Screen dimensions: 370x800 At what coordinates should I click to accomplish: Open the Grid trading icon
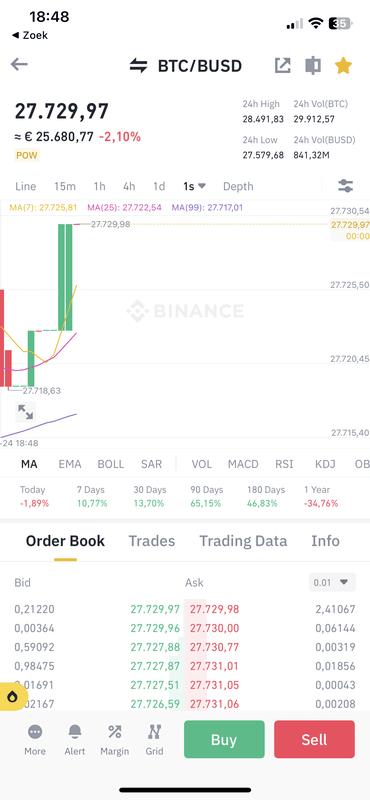[154, 740]
